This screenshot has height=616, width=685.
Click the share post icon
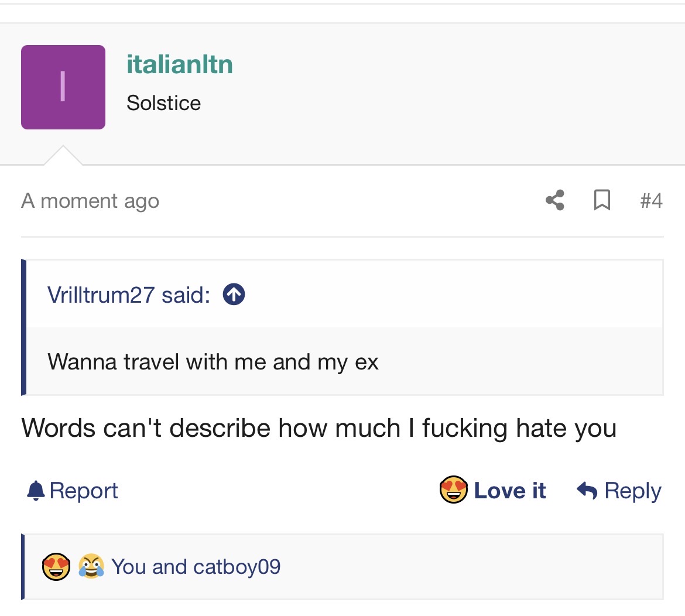(x=555, y=200)
